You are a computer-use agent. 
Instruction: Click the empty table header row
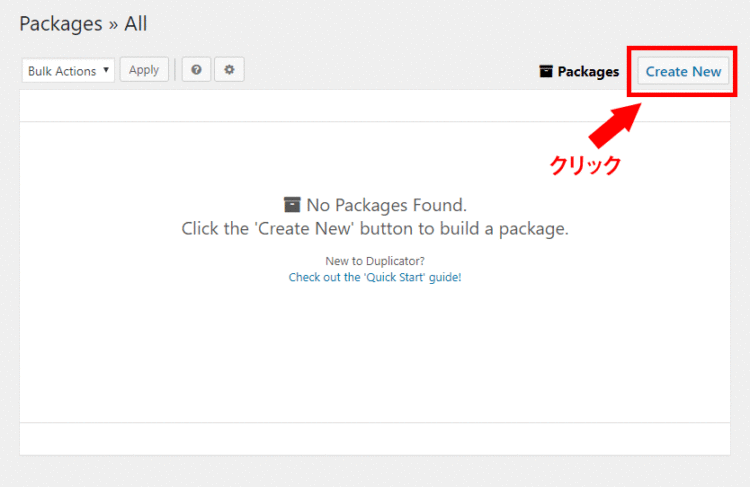click(375, 106)
